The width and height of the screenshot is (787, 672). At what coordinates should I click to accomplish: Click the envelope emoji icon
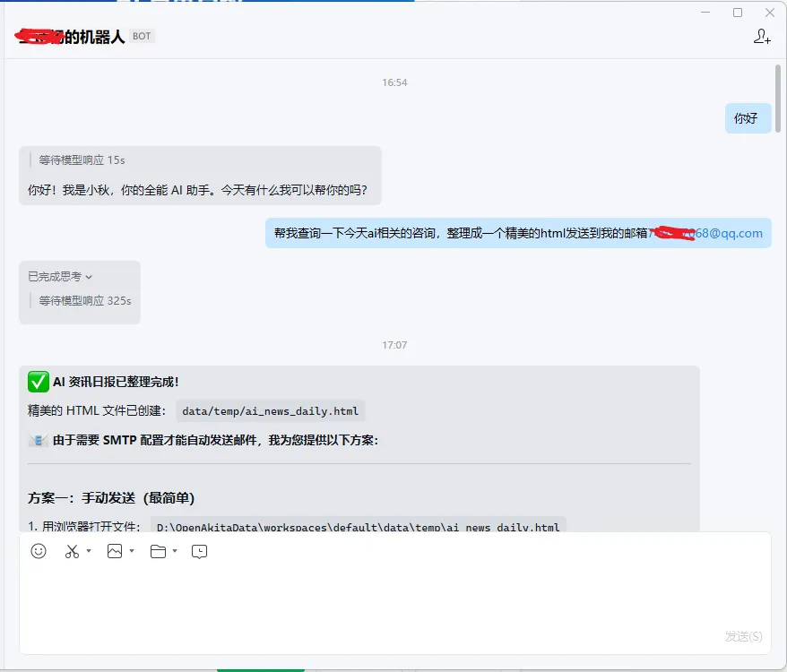pos(39,440)
